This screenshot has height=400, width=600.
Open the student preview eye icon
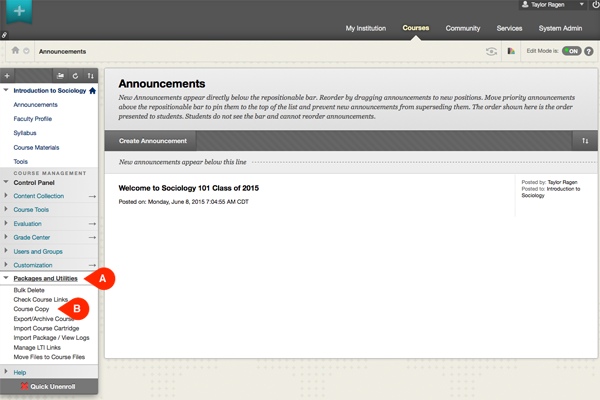point(491,50)
